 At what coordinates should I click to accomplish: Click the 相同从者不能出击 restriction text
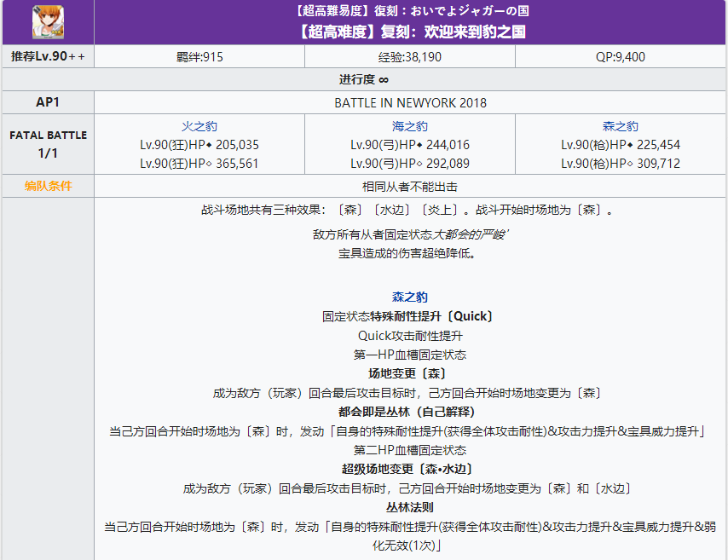(x=412, y=186)
